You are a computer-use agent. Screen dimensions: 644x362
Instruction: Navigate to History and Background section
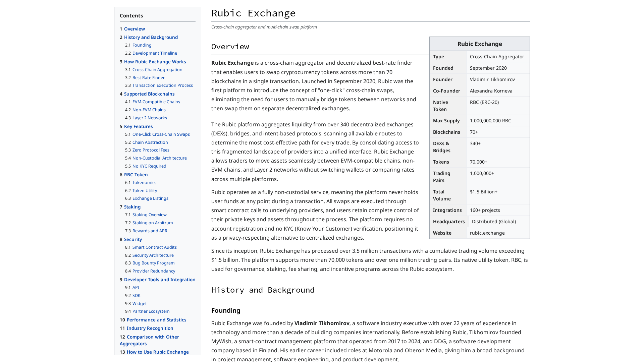pos(151,37)
